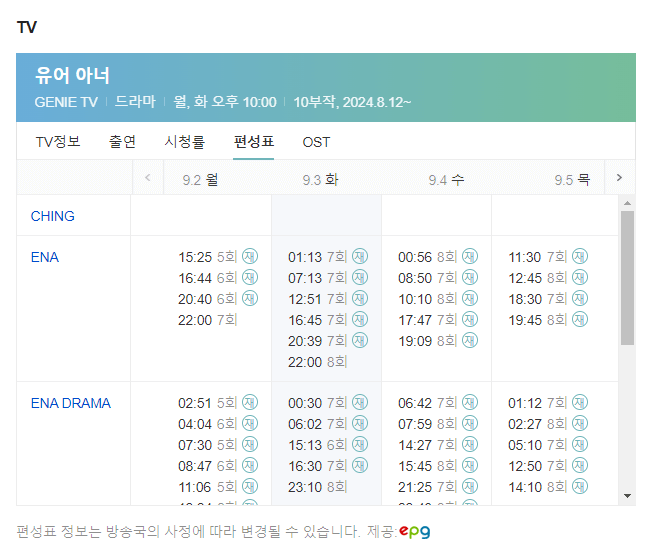The width and height of the screenshot is (651, 555).
Task: Click the schedule scrollbar down arrow
Action: [x=627, y=496]
